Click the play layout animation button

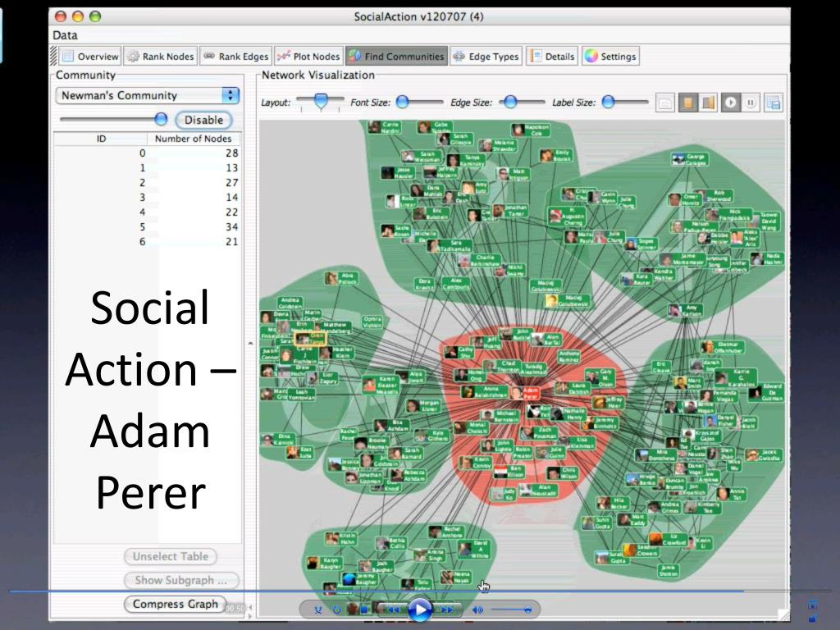(731, 103)
